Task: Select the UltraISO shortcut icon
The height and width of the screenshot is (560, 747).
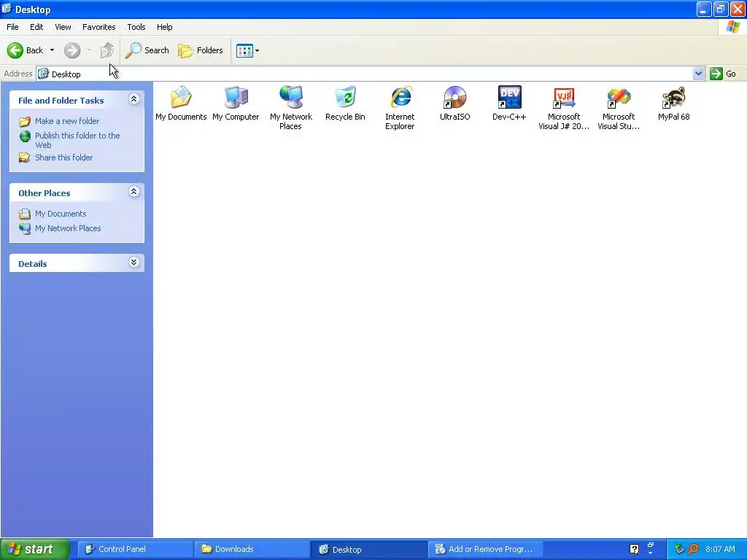Action: click(x=455, y=104)
